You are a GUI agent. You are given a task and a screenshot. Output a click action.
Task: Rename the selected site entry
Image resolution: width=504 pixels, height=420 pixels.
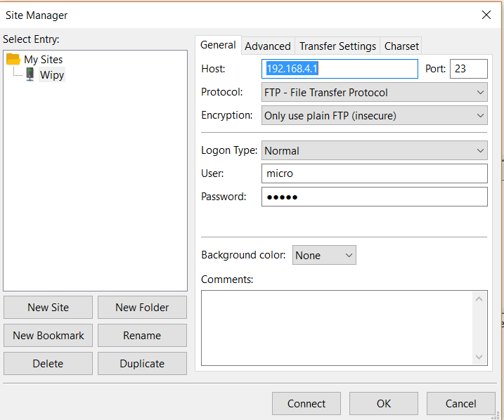pyautogui.click(x=142, y=335)
